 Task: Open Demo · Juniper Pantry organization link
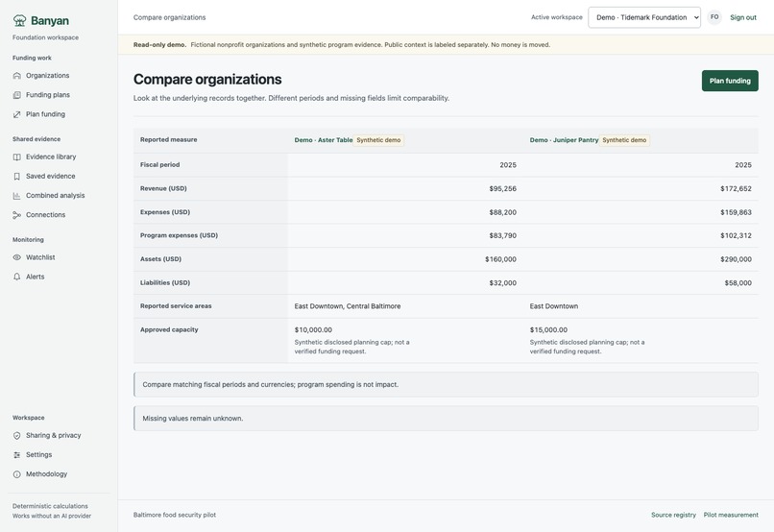tap(564, 140)
